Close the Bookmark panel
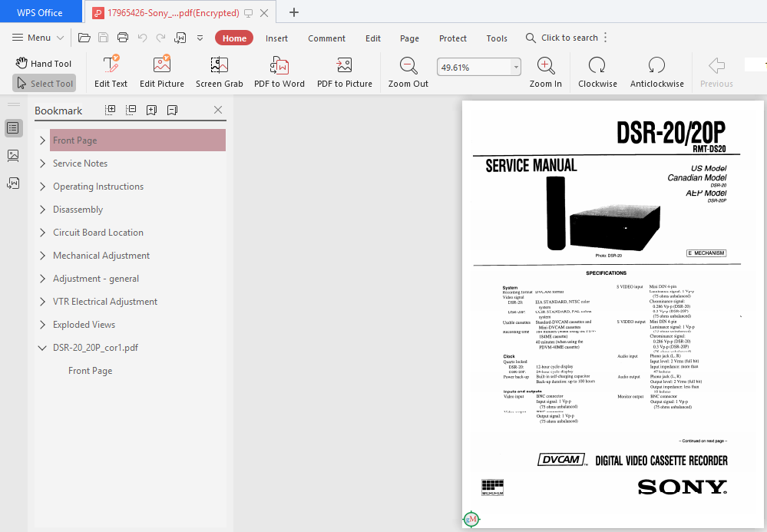 point(218,110)
